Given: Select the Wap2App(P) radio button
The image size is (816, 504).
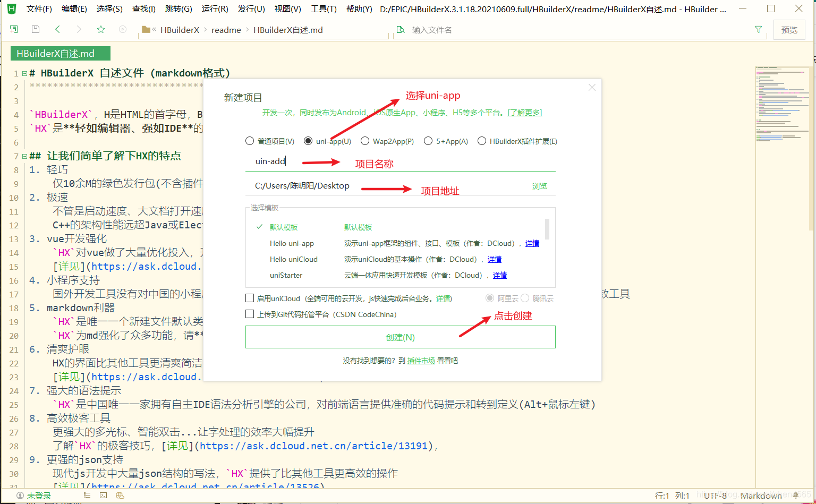Looking at the screenshot, I should tap(365, 141).
